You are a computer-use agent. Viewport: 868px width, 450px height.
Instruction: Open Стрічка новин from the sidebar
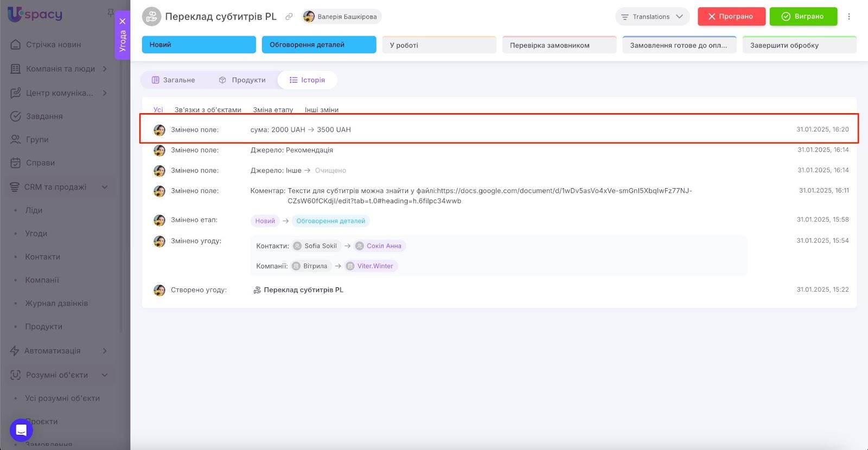pos(53,44)
